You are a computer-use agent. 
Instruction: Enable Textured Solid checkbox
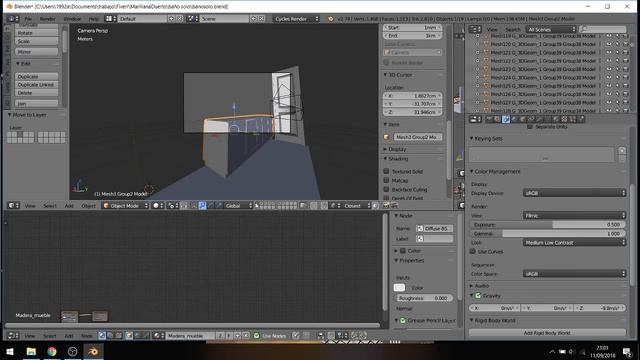(x=386, y=171)
